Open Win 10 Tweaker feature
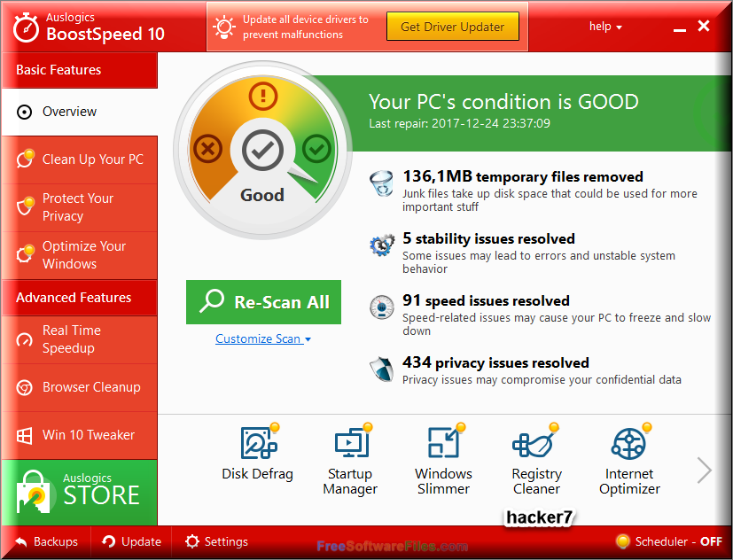This screenshot has width=733, height=560. 80,436
